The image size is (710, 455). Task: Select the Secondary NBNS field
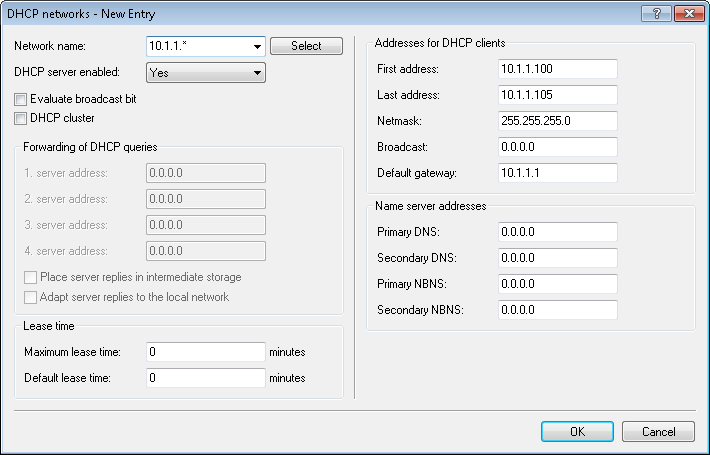[x=557, y=310]
